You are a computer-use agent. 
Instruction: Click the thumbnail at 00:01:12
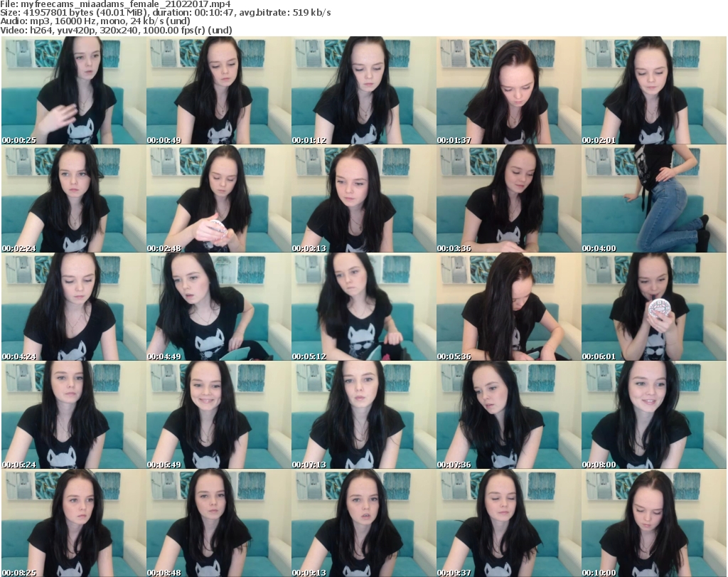click(x=363, y=90)
